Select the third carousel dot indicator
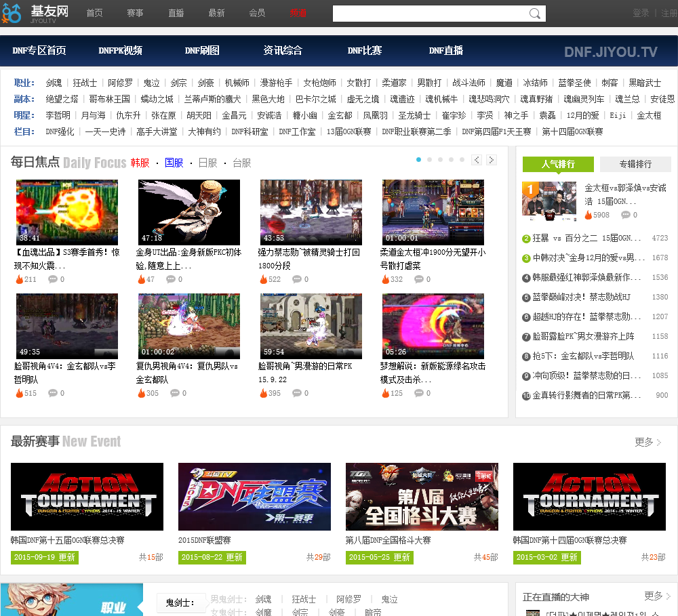 pyautogui.click(x=440, y=159)
